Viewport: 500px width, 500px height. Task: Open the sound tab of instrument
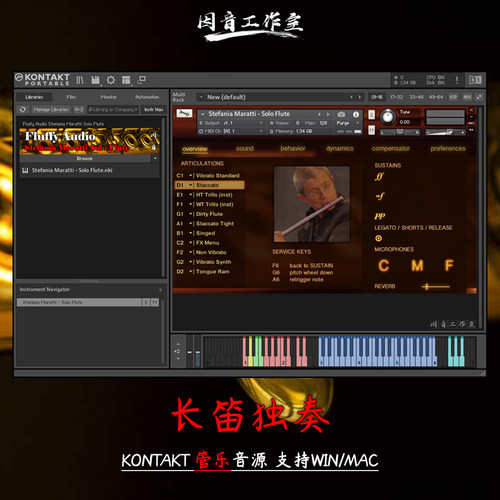(x=245, y=149)
